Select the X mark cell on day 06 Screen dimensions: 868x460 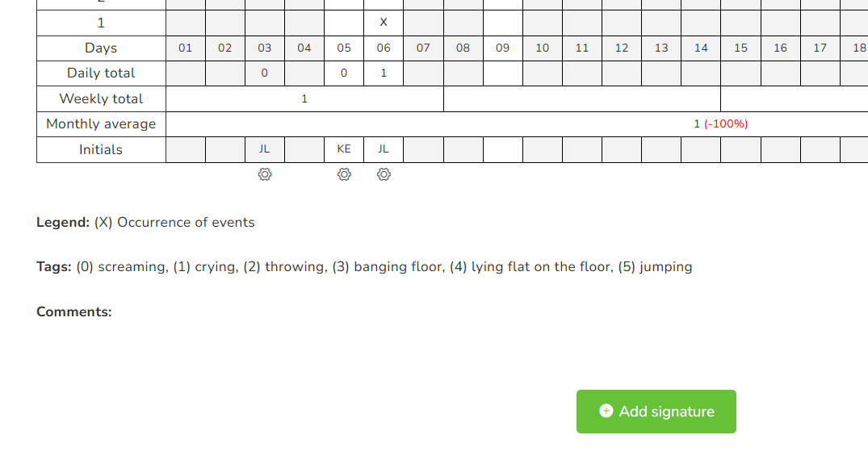pos(384,23)
